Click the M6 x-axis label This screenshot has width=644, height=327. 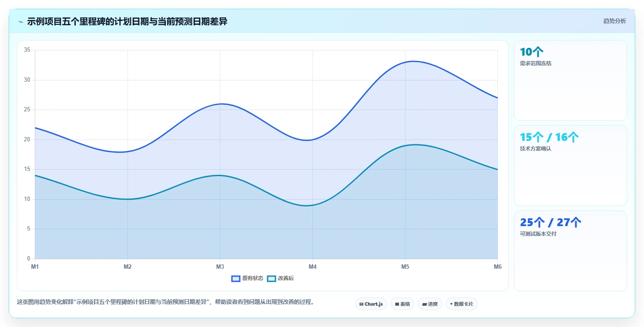[498, 267]
